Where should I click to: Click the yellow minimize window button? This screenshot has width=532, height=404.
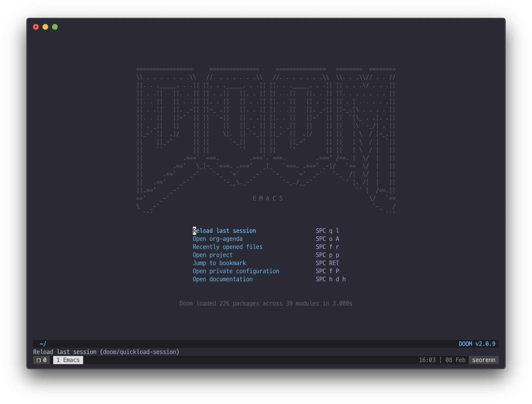(x=45, y=27)
